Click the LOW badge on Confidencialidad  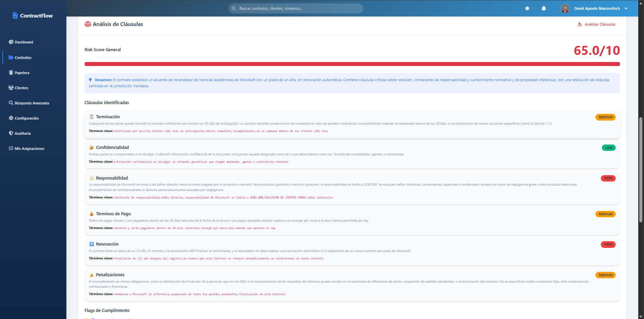[609, 148]
